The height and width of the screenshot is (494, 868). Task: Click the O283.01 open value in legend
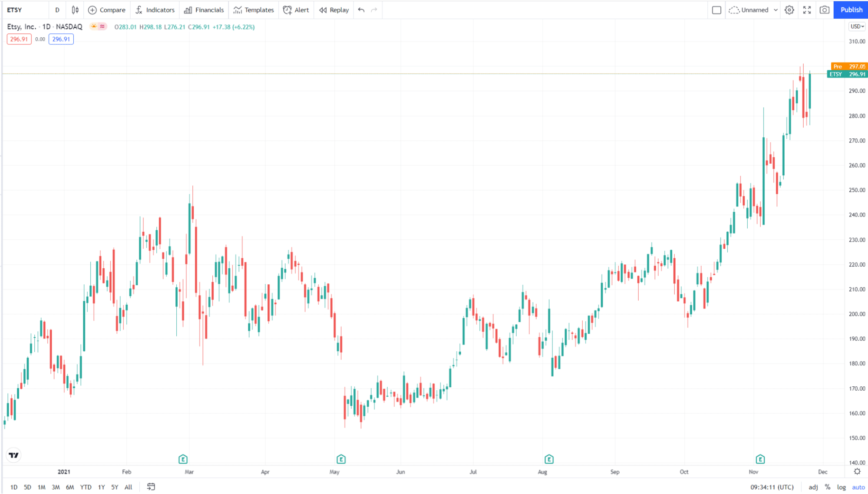point(125,27)
